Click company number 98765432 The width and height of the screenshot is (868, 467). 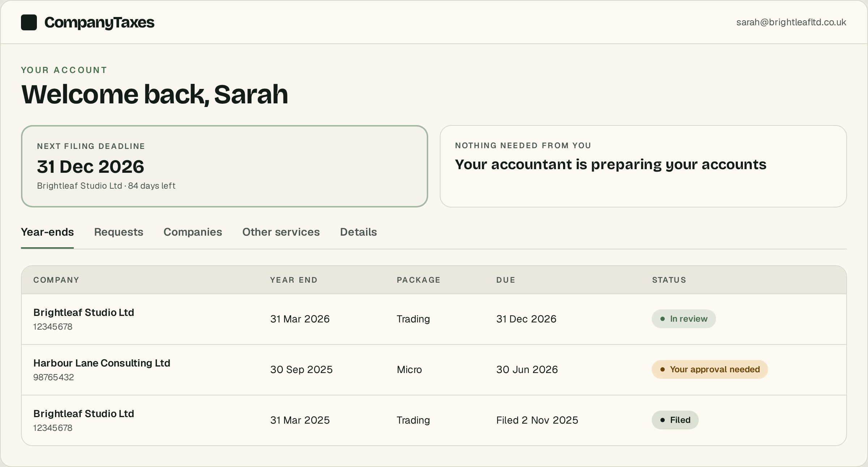pos(54,377)
